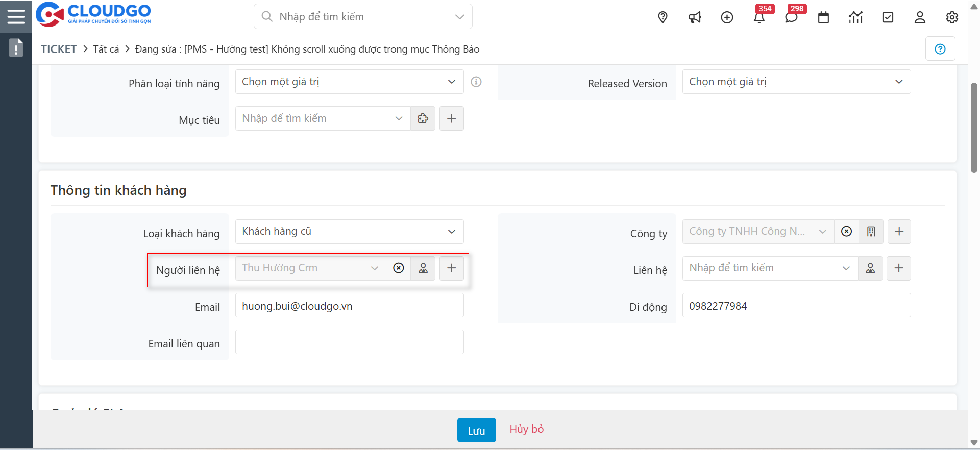
Task: Open the reports chart icon
Action: 855,17
